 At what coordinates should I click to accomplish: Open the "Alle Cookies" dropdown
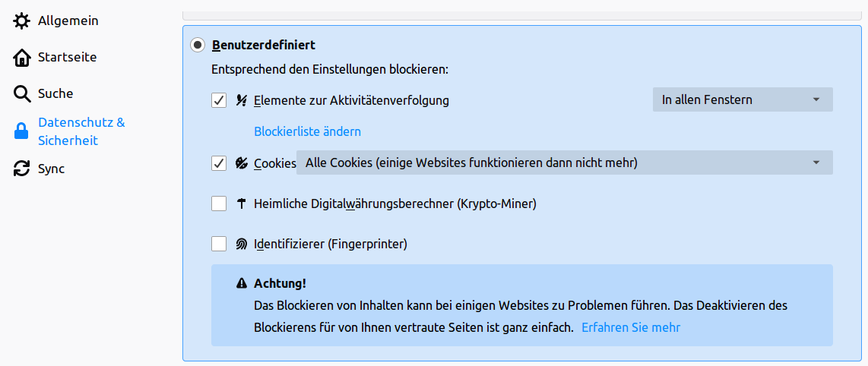click(564, 162)
